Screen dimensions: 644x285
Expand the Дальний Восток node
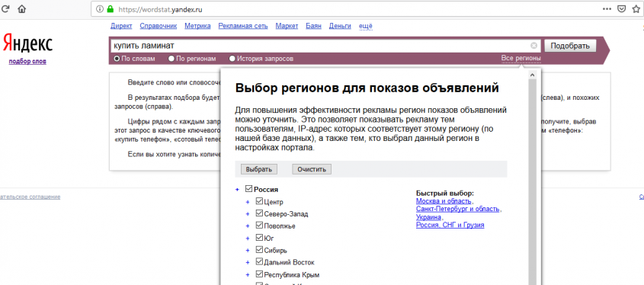tap(248, 262)
